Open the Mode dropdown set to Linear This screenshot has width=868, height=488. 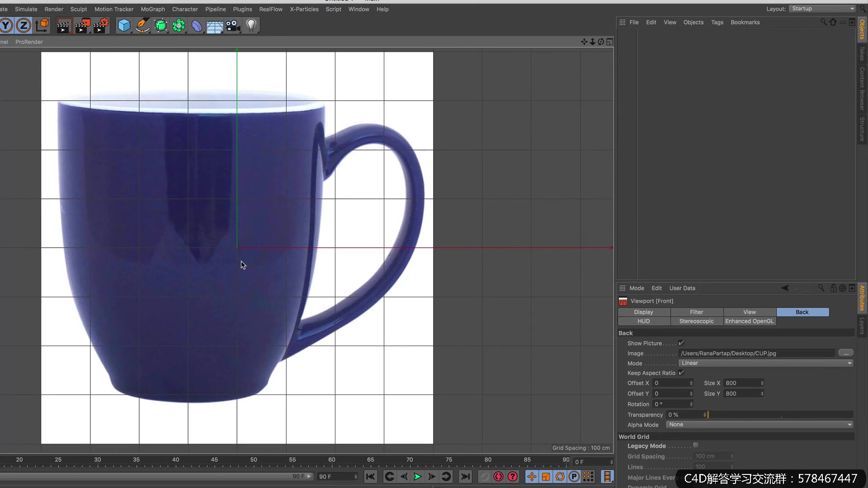(x=766, y=363)
